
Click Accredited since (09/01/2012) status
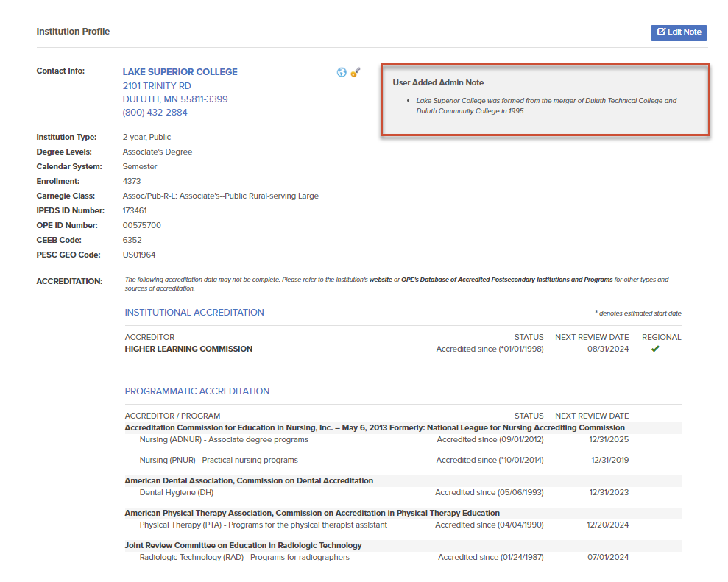pos(490,439)
